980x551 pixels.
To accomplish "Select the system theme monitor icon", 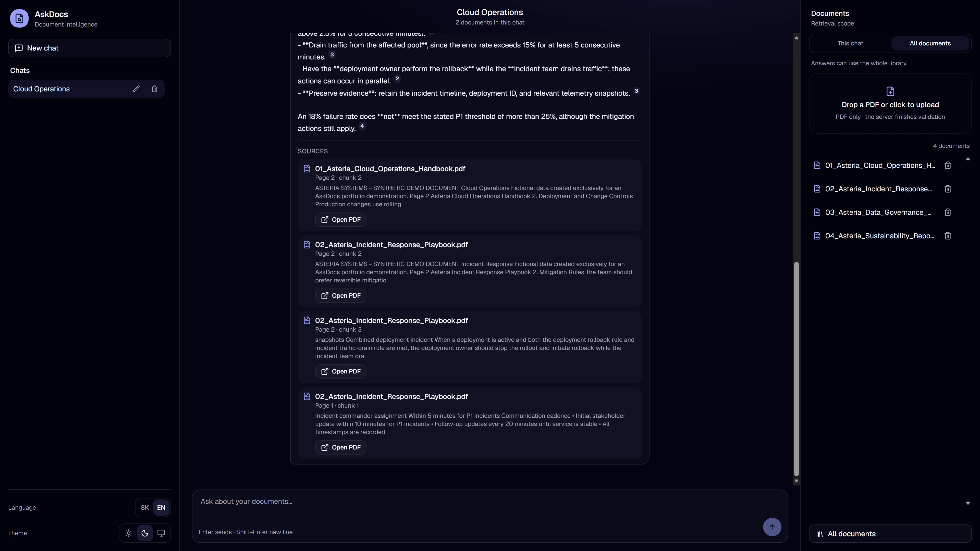I will click(161, 533).
